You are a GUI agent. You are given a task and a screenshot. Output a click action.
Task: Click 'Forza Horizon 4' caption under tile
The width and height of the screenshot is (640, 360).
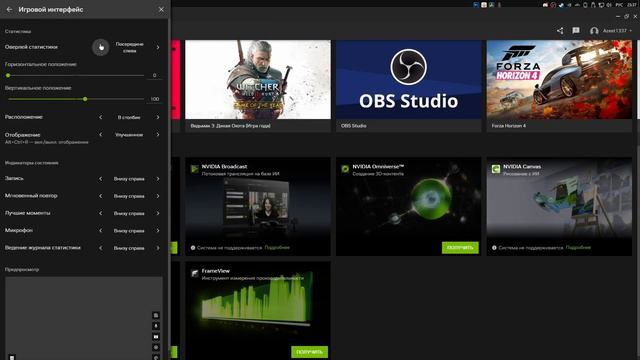pyautogui.click(x=509, y=126)
